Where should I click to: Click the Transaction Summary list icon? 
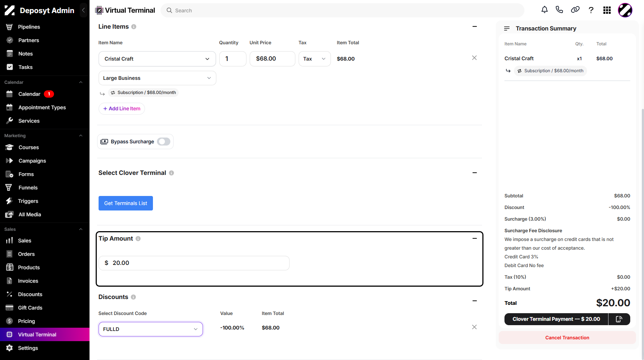[507, 28]
